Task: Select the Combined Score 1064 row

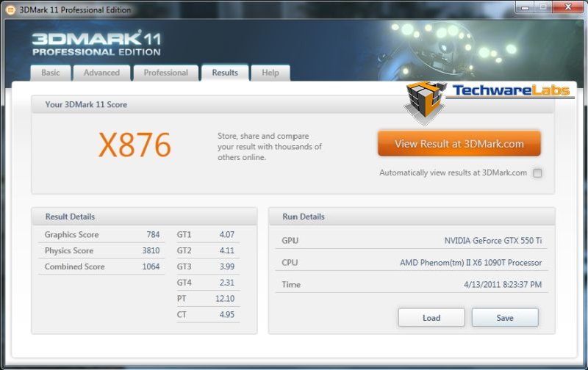Action: tap(101, 266)
